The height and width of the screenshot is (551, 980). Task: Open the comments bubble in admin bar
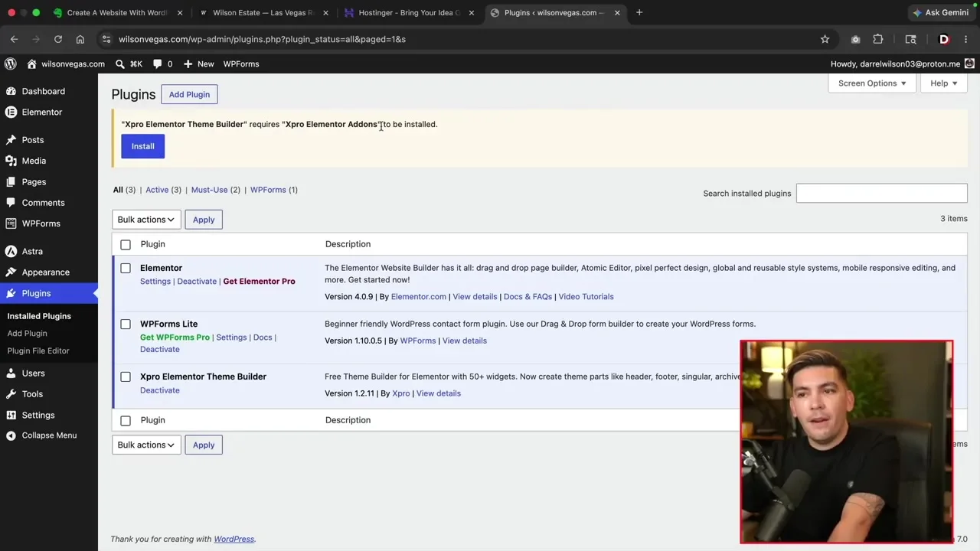point(157,64)
